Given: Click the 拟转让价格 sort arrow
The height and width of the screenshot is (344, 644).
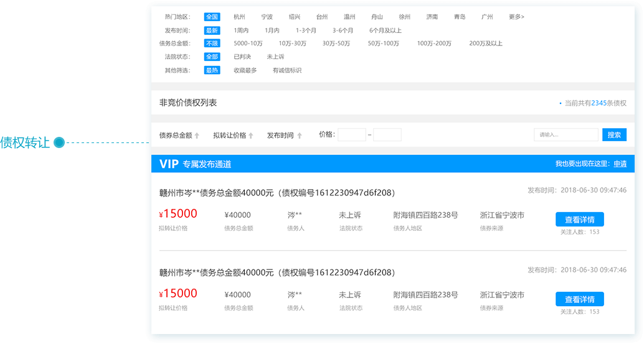Looking at the screenshot, I should (x=251, y=136).
